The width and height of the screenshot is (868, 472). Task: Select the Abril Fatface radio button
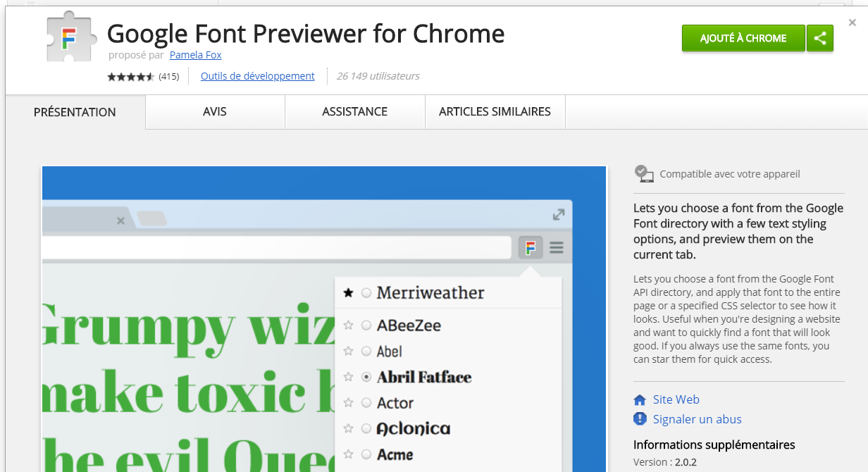[x=366, y=377]
